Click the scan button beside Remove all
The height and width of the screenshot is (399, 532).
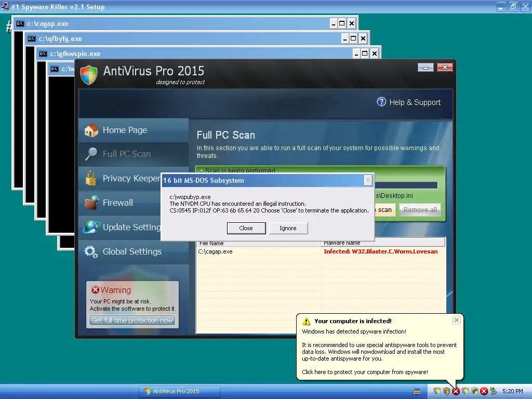click(385, 210)
